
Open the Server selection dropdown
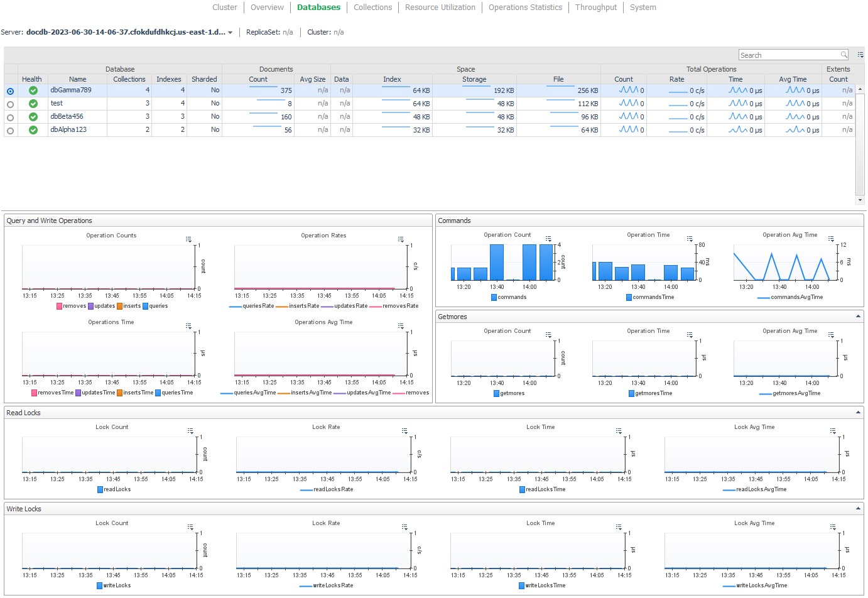point(230,32)
